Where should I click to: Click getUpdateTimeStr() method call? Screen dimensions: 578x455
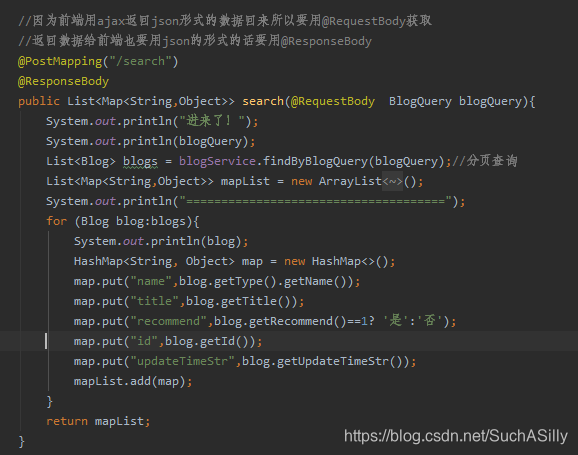(343, 361)
